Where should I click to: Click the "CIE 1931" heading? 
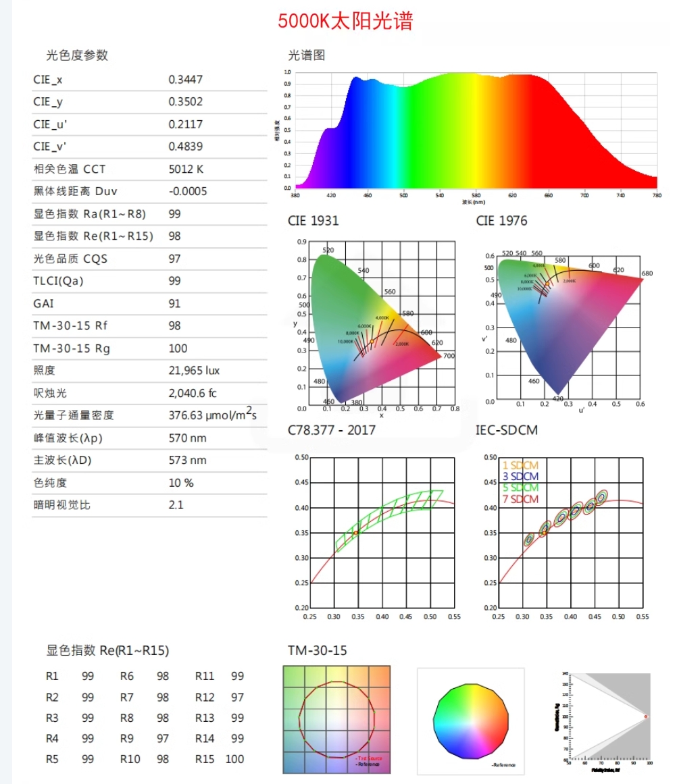coord(313,221)
